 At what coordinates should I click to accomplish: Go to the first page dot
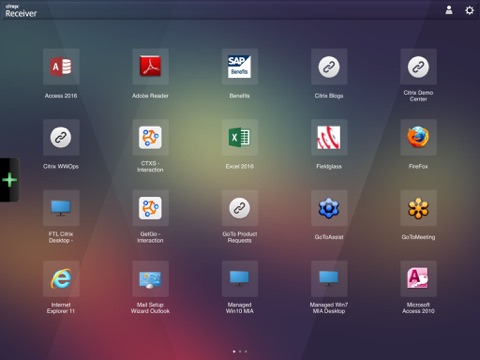pyautogui.click(x=234, y=351)
